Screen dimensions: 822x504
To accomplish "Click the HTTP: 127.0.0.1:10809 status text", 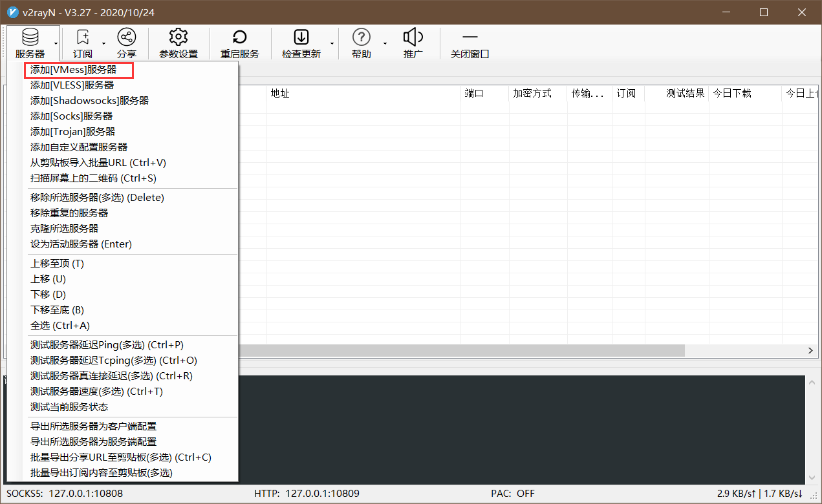I will (x=307, y=494).
